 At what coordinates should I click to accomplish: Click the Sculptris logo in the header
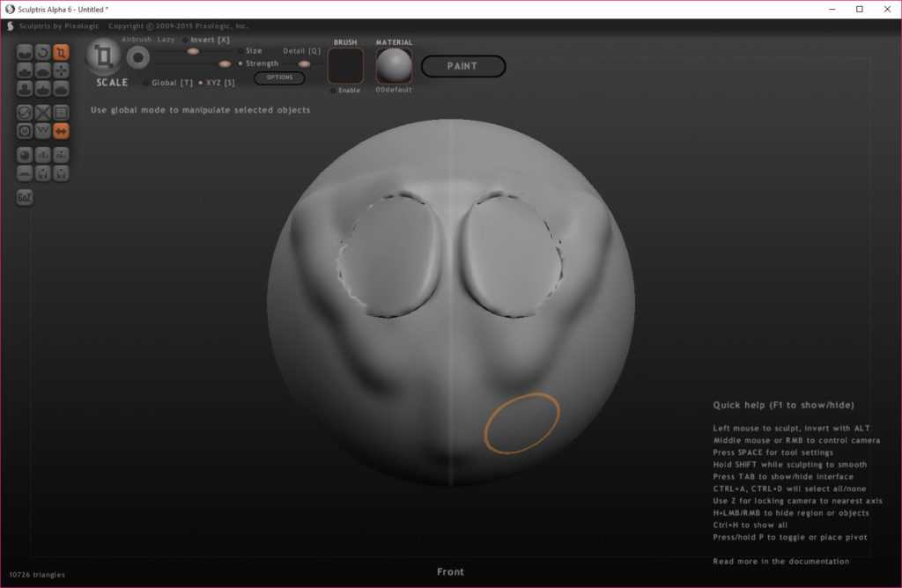(x=10, y=26)
